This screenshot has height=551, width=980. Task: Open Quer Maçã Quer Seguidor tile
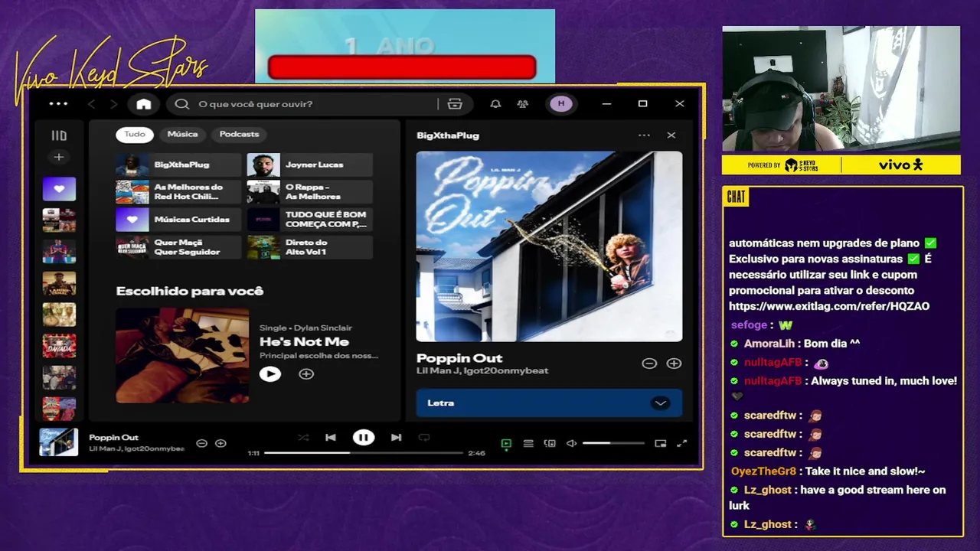tap(178, 247)
